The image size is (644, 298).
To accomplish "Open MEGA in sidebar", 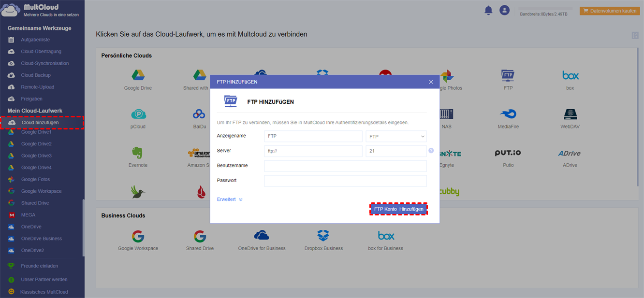I will [28, 215].
